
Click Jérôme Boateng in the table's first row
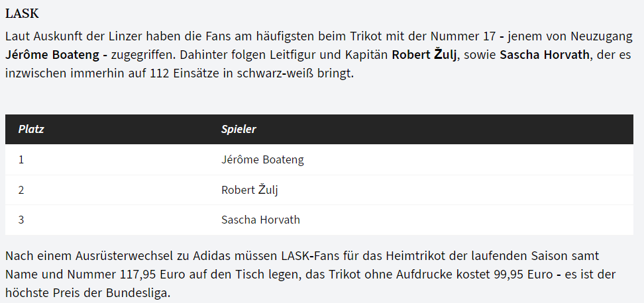[x=262, y=159]
